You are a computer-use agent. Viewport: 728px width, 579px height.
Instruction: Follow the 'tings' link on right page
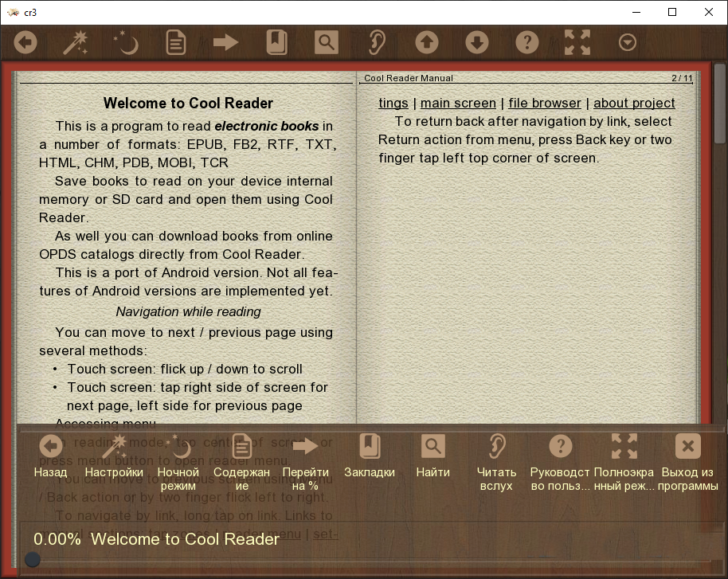tap(393, 103)
